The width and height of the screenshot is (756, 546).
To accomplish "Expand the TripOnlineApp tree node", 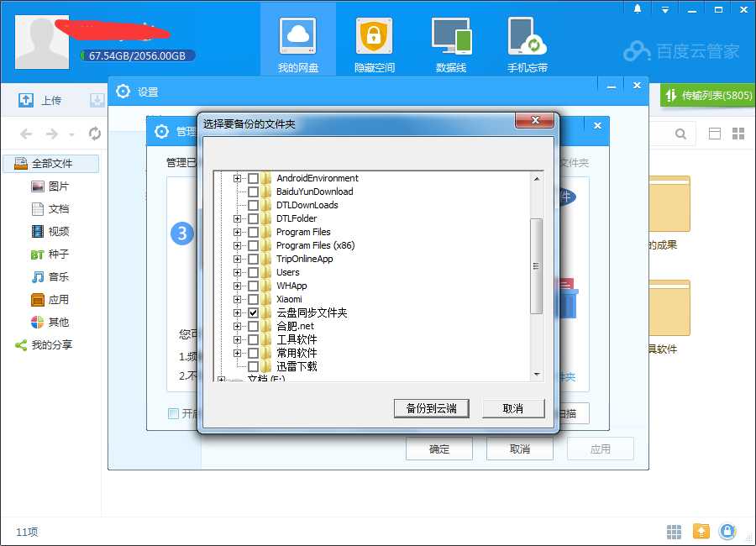I will point(237,259).
